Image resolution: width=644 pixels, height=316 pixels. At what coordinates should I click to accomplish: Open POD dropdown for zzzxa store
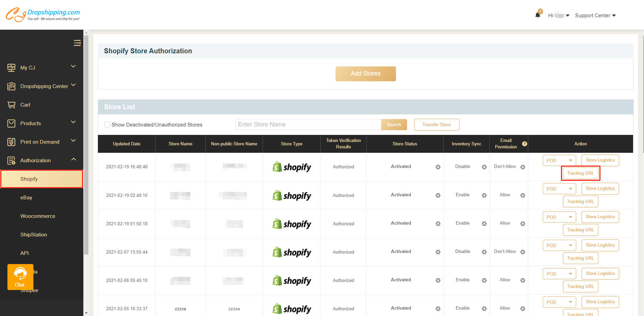tap(559, 302)
